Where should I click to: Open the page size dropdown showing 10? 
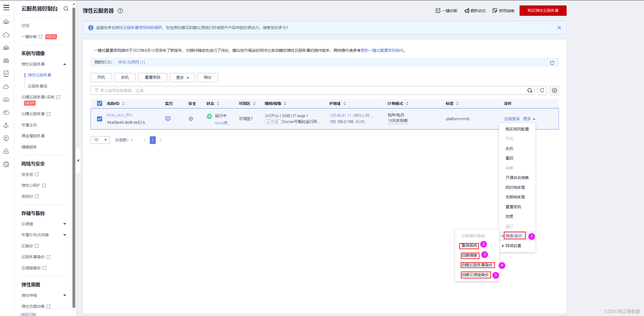(x=100, y=140)
